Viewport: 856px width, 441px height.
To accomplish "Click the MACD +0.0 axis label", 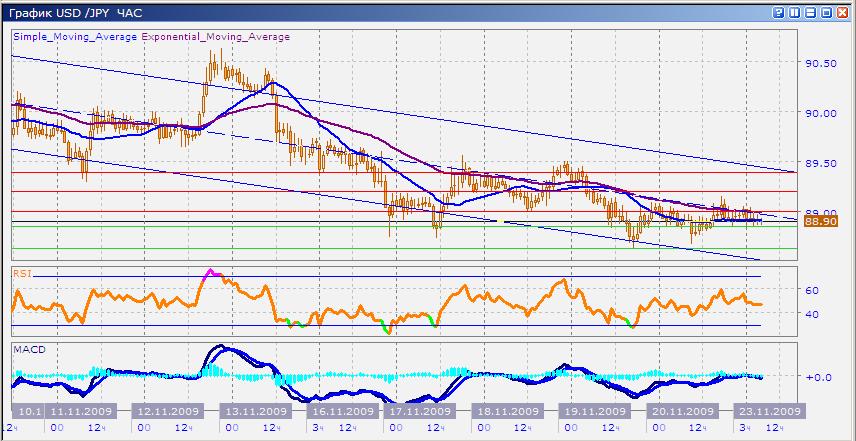I will click(x=818, y=377).
